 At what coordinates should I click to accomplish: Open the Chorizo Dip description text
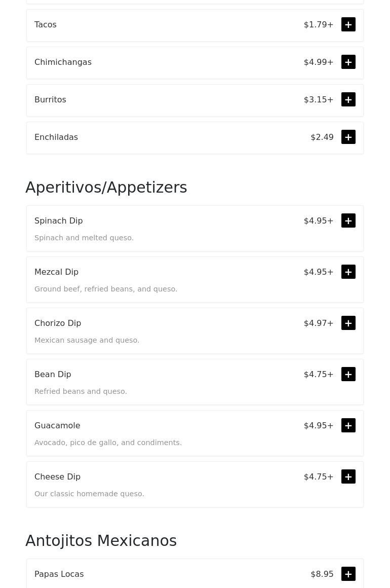(87, 340)
